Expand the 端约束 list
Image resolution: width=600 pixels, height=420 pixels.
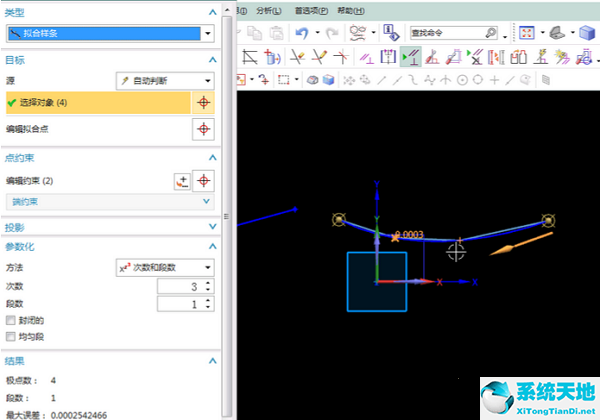tap(206, 201)
